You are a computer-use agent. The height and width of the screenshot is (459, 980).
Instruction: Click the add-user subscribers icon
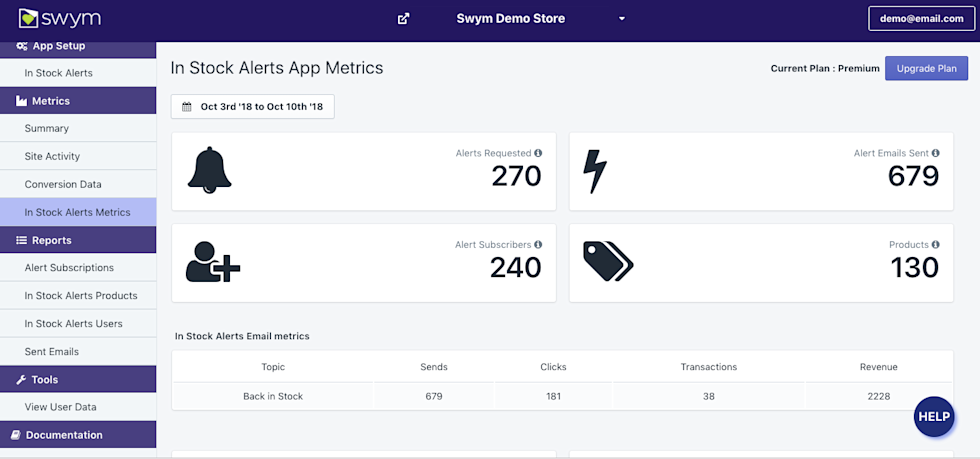click(x=212, y=262)
